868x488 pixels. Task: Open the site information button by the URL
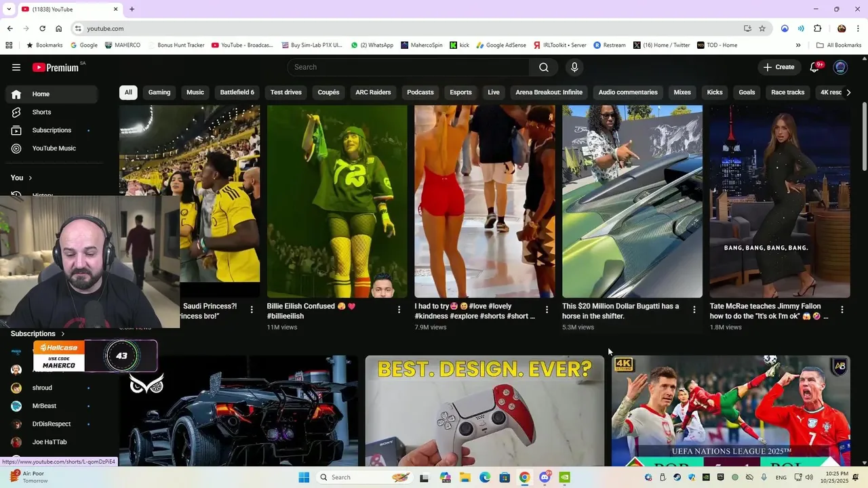(78, 28)
